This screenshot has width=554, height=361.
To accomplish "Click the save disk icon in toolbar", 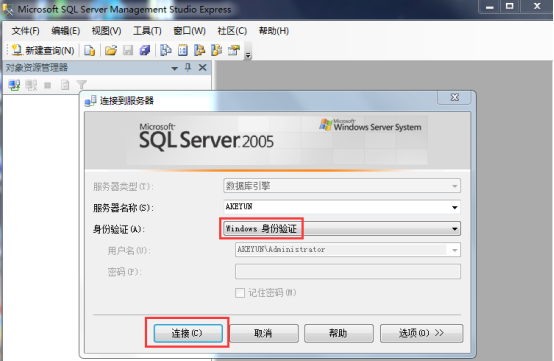I will [128, 51].
